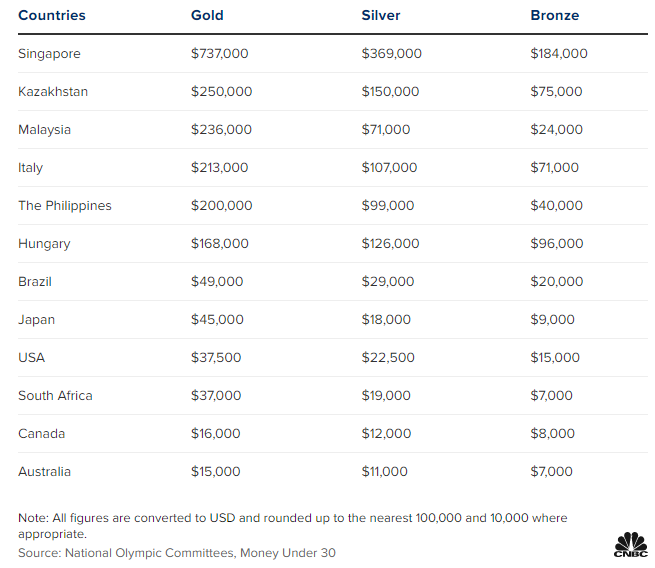
Task: Select the Gold column header
Action: click(207, 16)
